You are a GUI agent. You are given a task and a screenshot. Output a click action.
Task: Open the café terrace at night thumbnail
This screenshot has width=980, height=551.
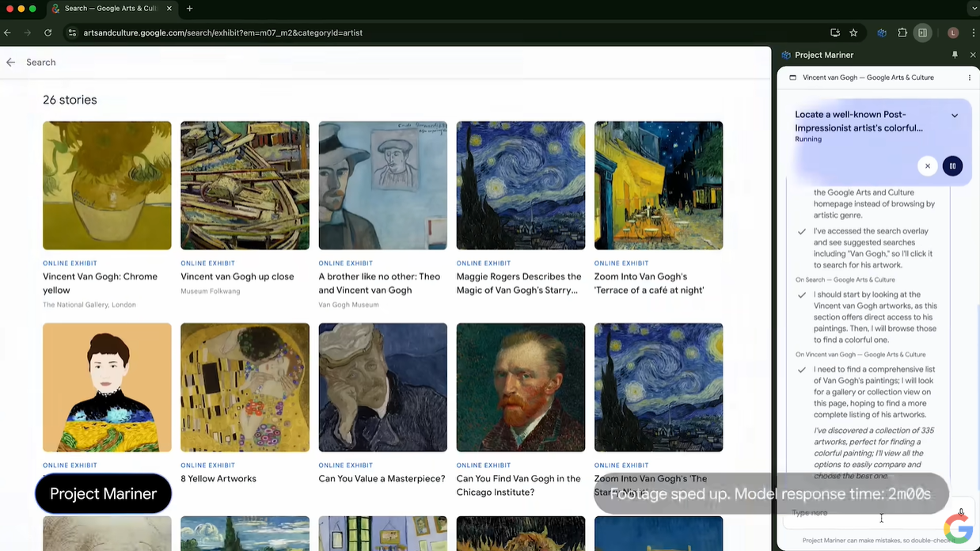coord(659,185)
